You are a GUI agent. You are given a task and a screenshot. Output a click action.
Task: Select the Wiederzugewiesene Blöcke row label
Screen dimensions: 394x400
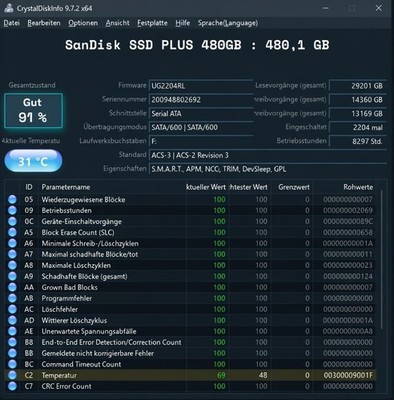coord(83,199)
